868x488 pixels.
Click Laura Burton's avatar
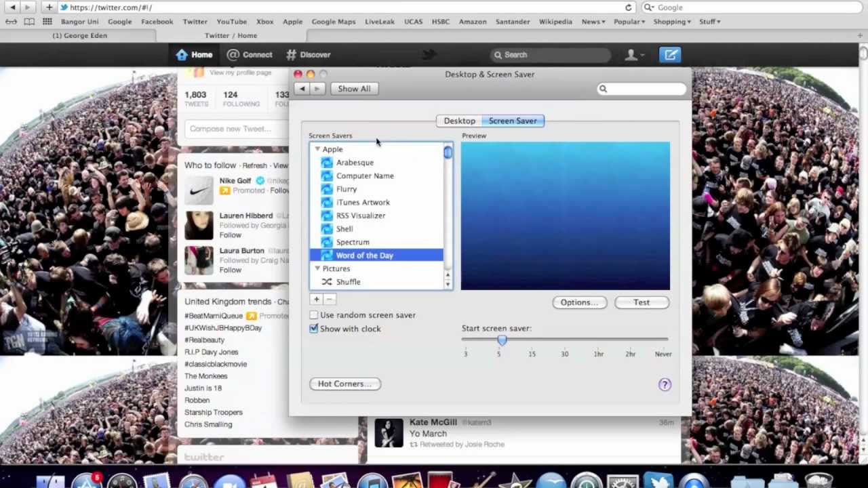coord(199,260)
